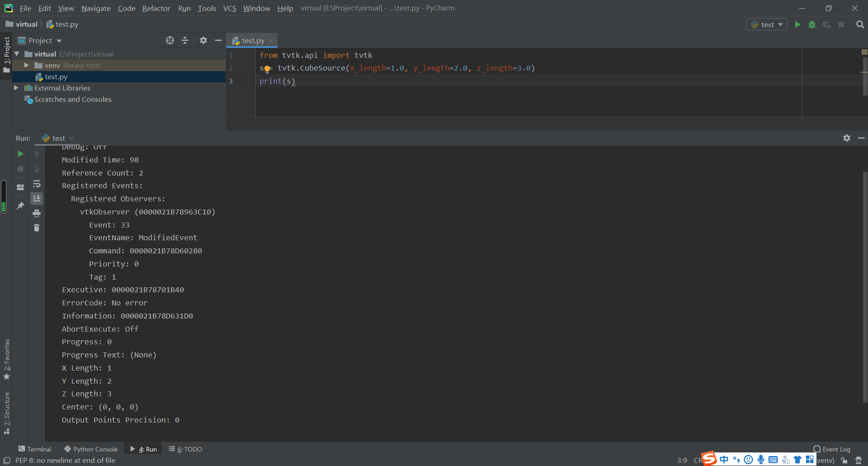Start debugging with the debug icon

[x=812, y=24]
